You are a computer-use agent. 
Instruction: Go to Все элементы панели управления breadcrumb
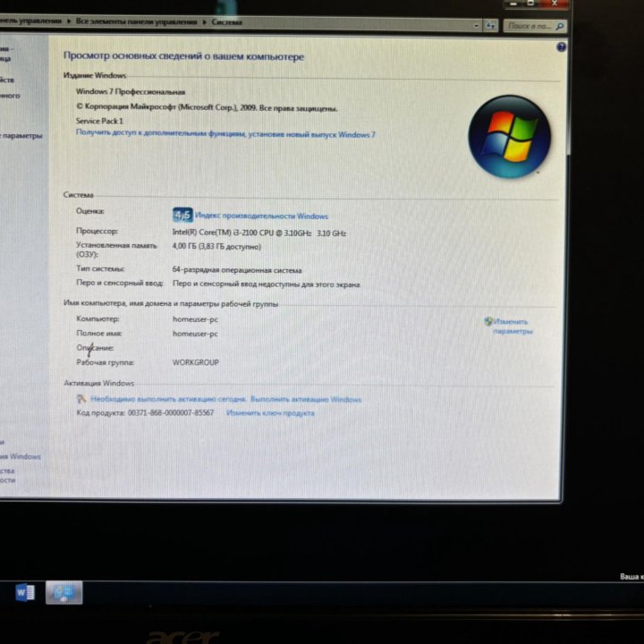click(x=136, y=21)
